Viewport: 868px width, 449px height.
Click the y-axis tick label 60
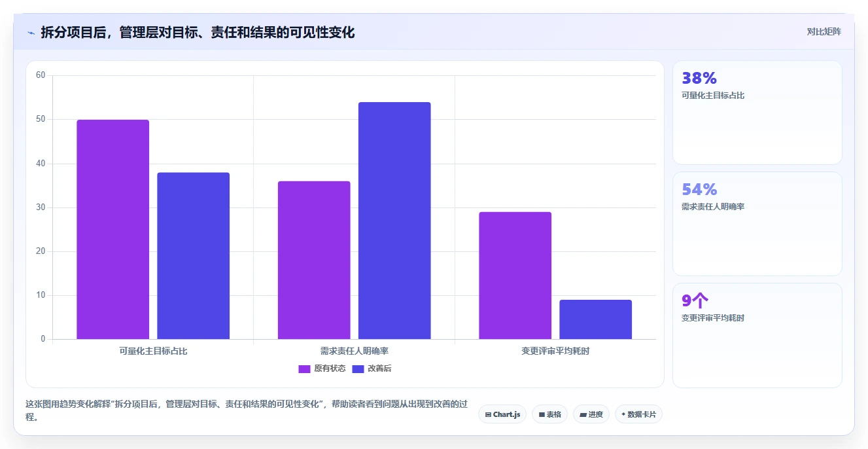41,75
